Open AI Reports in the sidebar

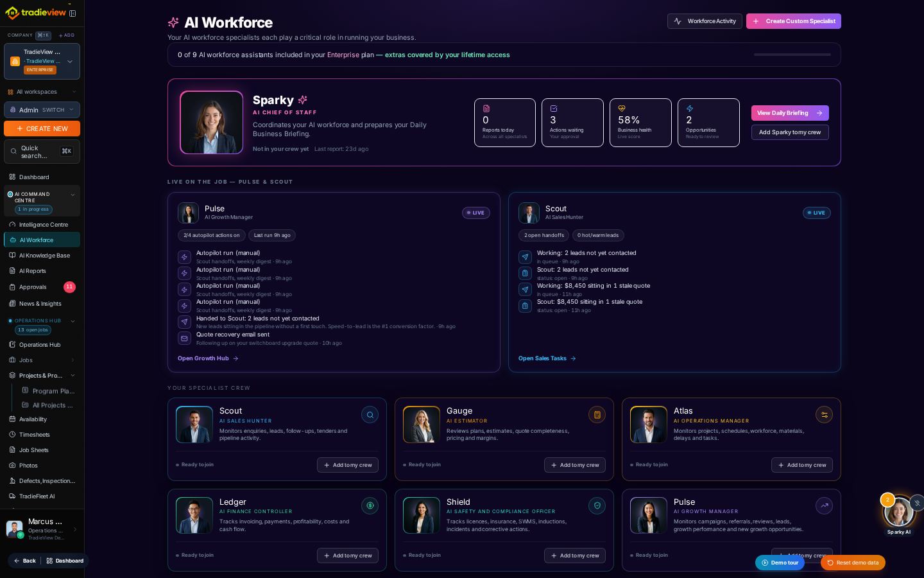pyautogui.click(x=42, y=271)
